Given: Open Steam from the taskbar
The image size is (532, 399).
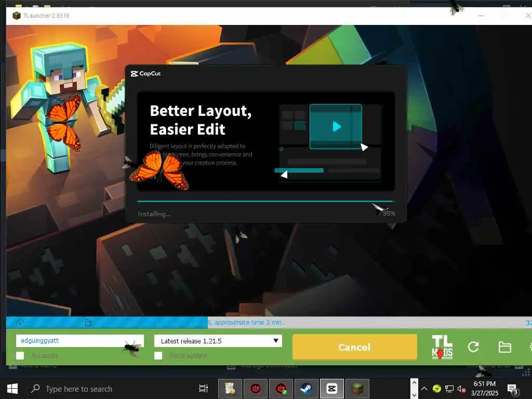Looking at the screenshot, I should tap(306, 389).
